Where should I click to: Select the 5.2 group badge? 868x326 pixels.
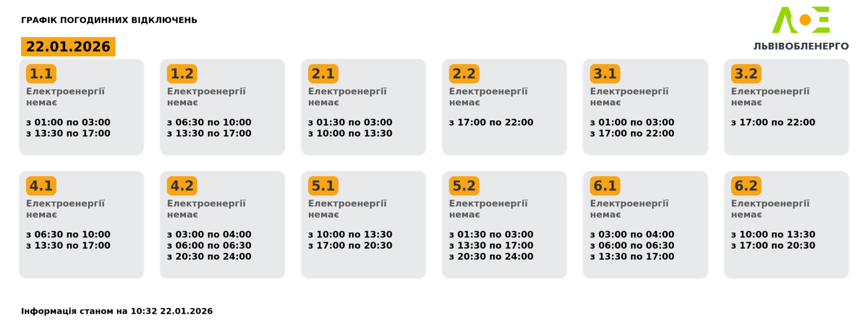[464, 186]
